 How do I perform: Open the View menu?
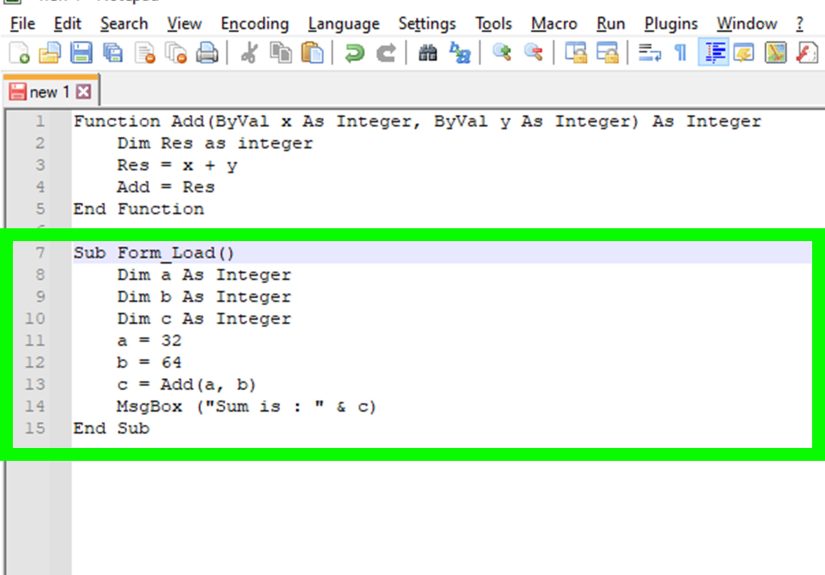click(184, 24)
